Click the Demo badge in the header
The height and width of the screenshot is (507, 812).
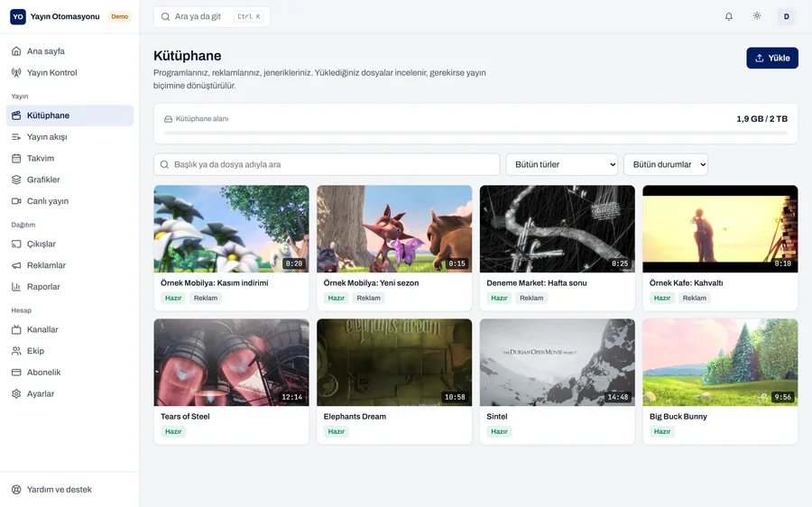[120, 16]
